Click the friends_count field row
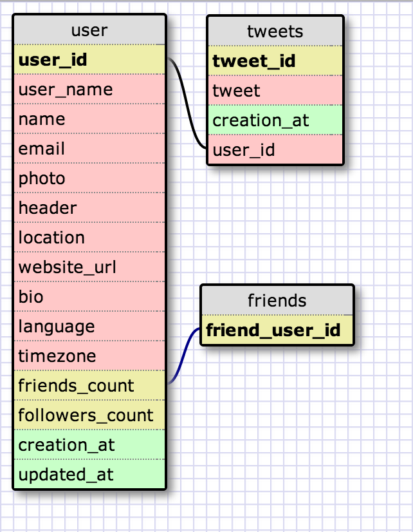This screenshot has height=532, width=413. click(89, 386)
